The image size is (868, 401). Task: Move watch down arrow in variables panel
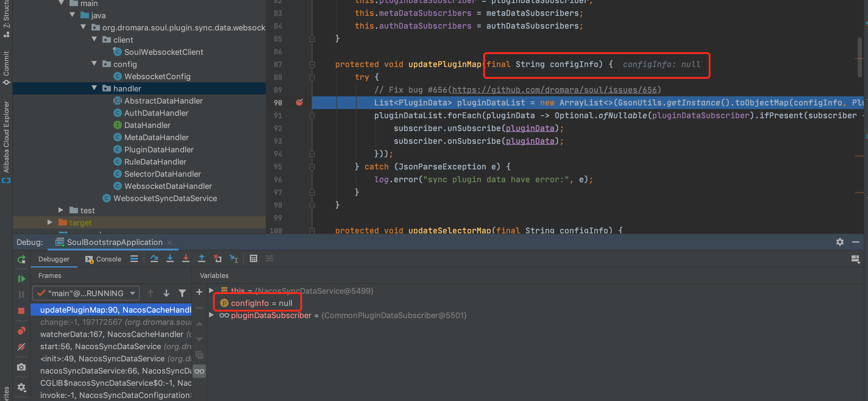[199, 339]
